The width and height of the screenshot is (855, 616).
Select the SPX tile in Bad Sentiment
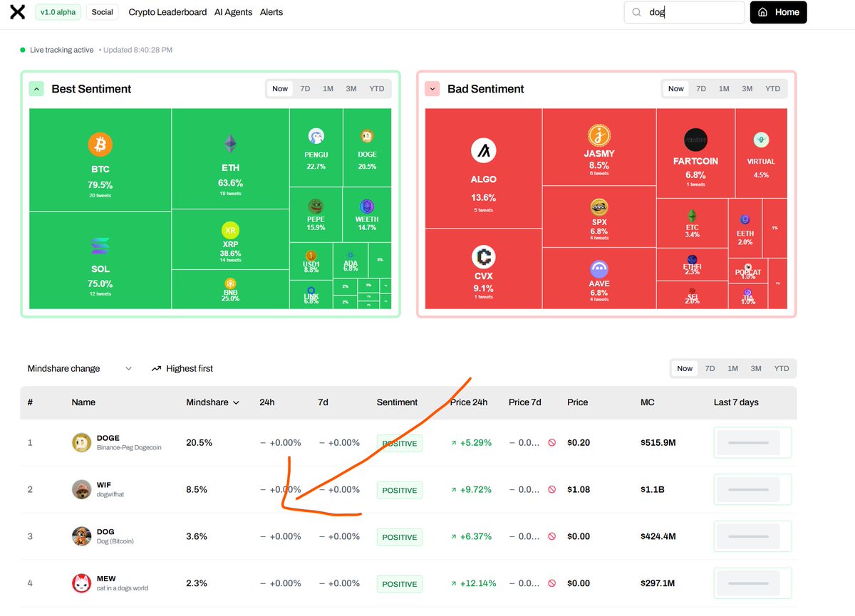[x=599, y=216]
